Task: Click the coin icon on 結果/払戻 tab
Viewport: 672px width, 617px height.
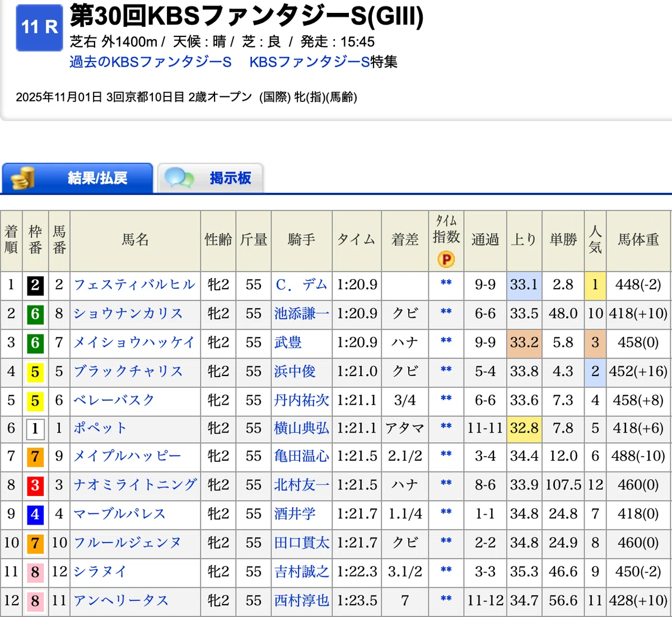Action: (23, 178)
